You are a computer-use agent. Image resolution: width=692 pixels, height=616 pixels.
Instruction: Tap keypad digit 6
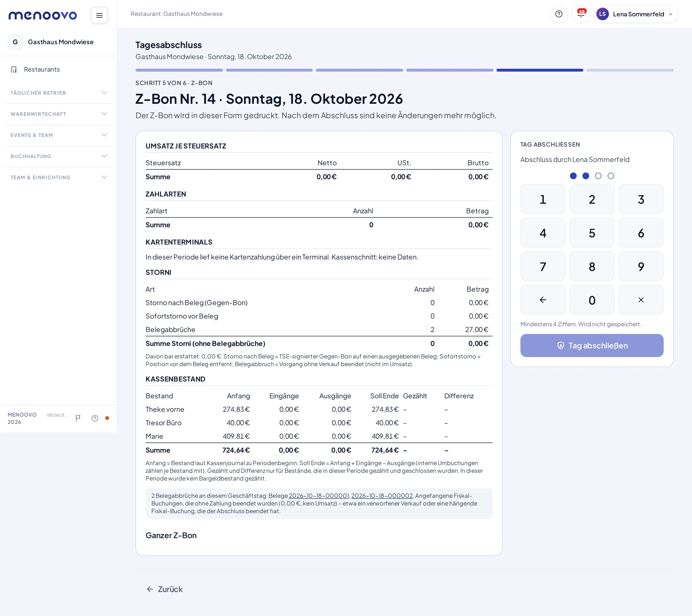[x=641, y=233]
